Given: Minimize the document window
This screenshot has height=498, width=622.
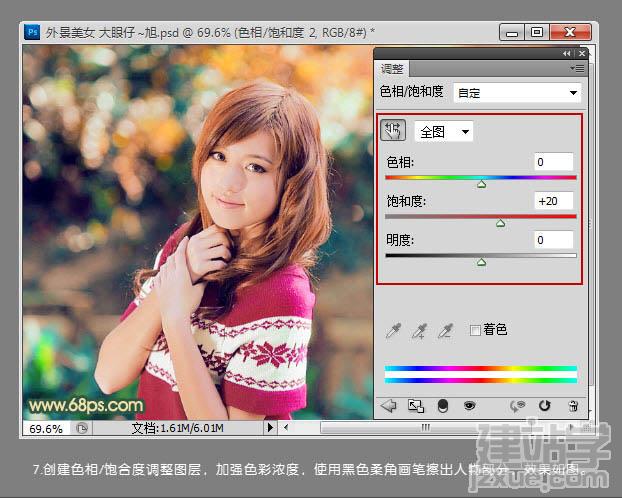Looking at the screenshot, I should coord(512,32).
